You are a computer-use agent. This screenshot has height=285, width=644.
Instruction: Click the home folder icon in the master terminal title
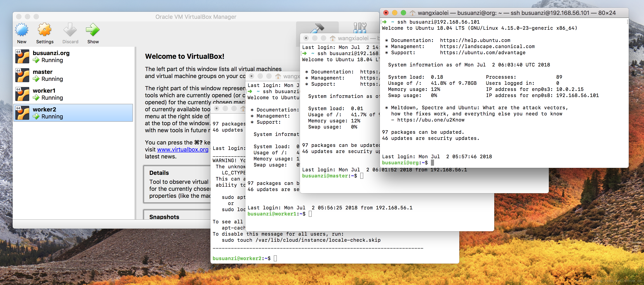tap(332, 38)
